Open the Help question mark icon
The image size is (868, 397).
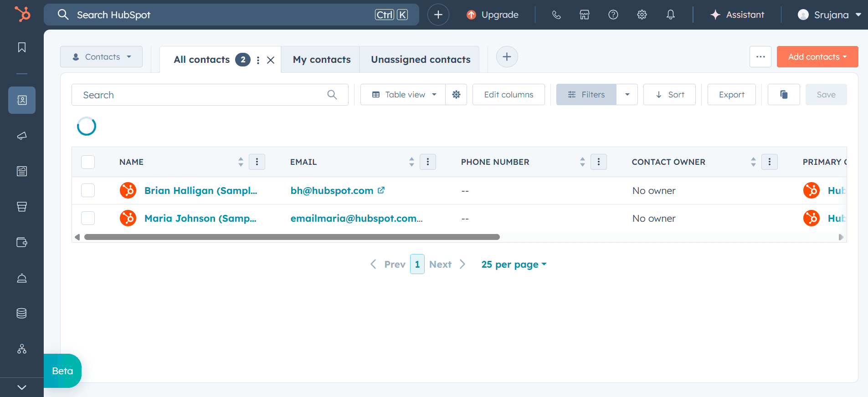pyautogui.click(x=613, y=15)
